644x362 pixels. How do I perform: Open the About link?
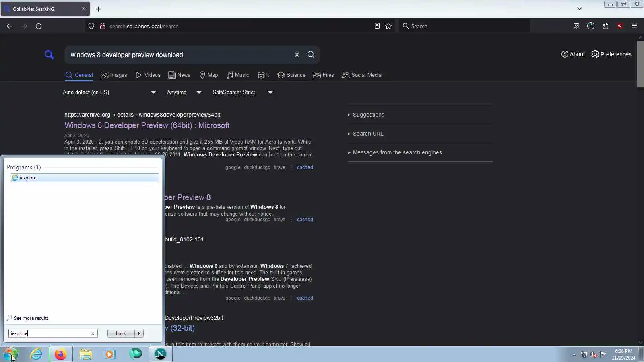click(573, 54)
